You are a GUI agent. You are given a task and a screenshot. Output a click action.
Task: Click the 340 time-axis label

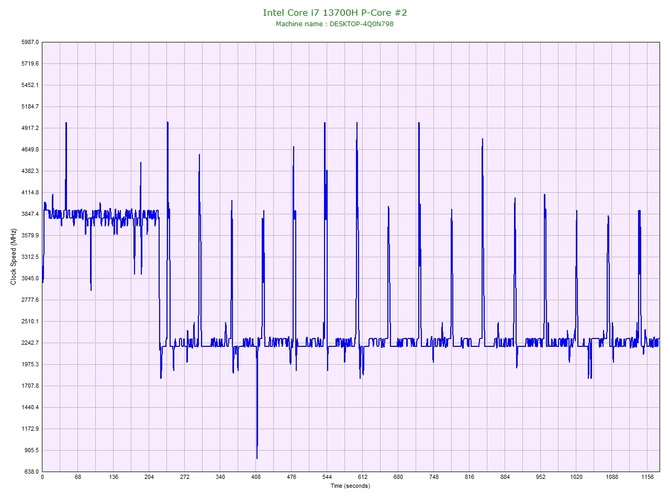[220, 477]
